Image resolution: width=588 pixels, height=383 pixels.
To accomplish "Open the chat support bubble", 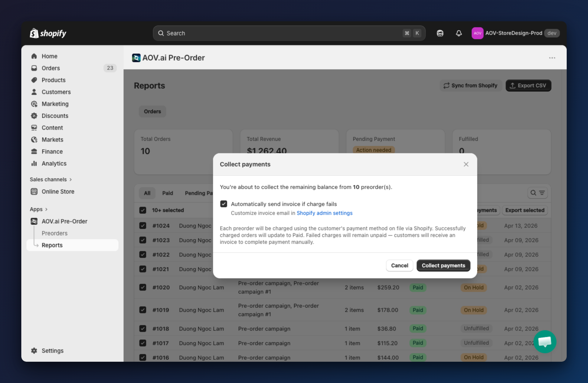I will click(x=545, y=342).
